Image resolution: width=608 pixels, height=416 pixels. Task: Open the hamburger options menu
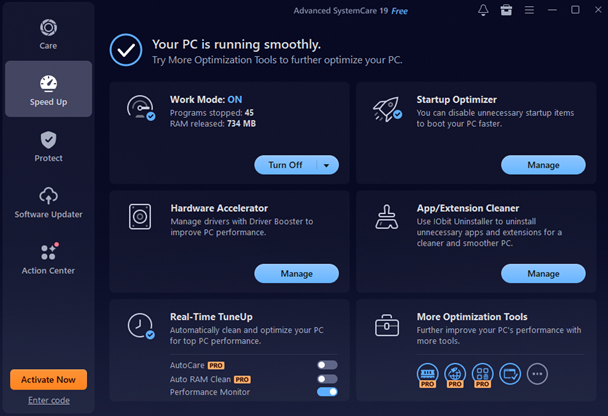click(x=529, y=10)
